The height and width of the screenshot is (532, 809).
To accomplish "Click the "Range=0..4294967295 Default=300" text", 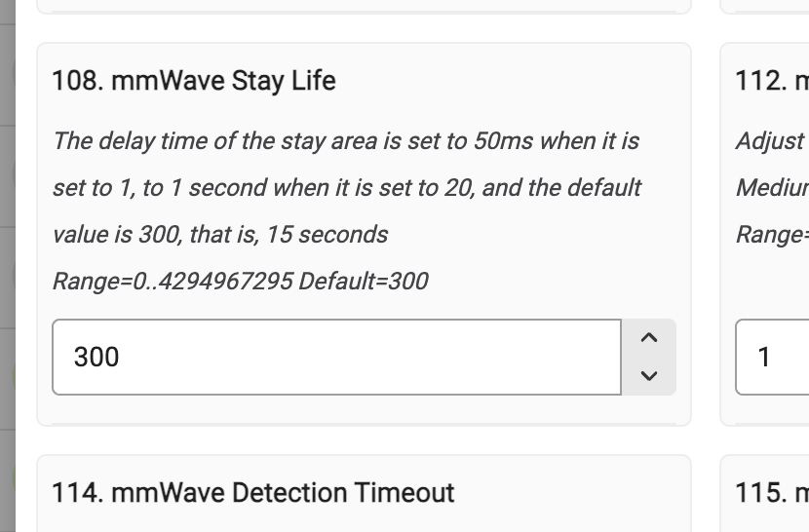I will [x=240, y=282].
